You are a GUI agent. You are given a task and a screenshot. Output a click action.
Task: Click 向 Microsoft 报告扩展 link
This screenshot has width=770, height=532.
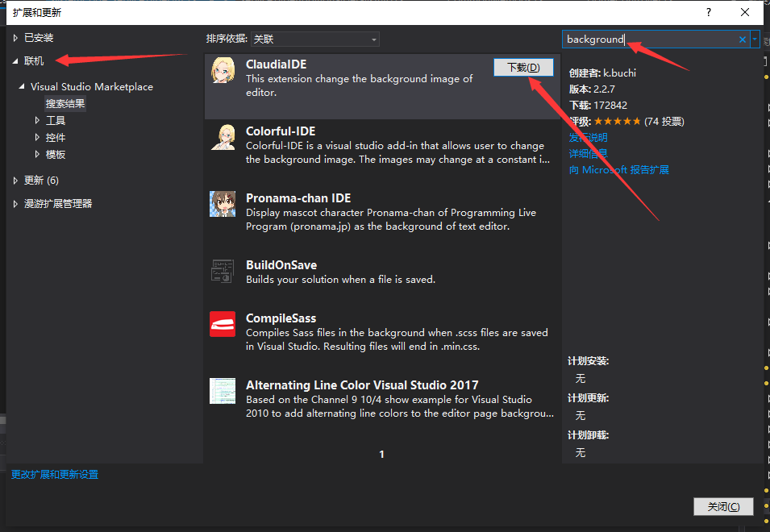click(x=618, y=170)
